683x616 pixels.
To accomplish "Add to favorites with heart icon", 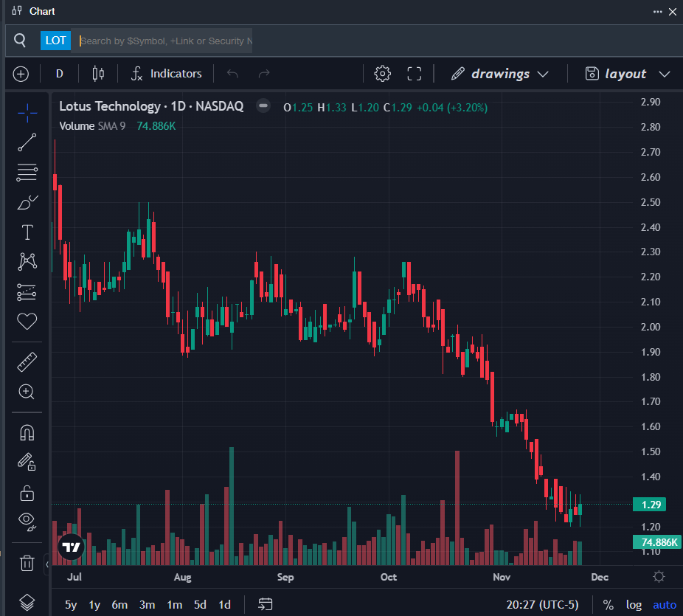I will click(27, 322).
